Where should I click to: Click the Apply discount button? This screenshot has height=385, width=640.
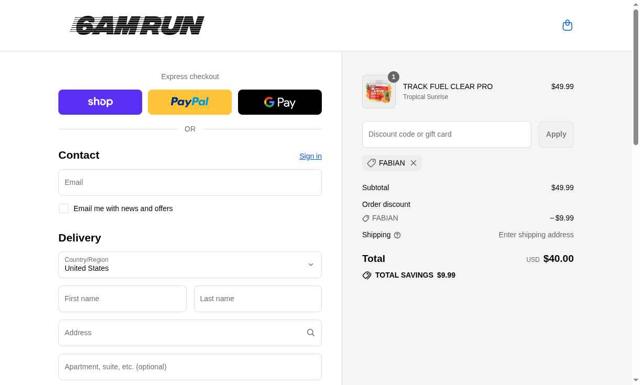556,134
